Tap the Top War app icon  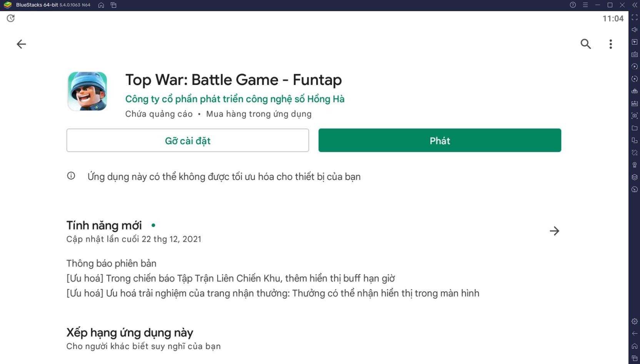(x=87, y=91)
